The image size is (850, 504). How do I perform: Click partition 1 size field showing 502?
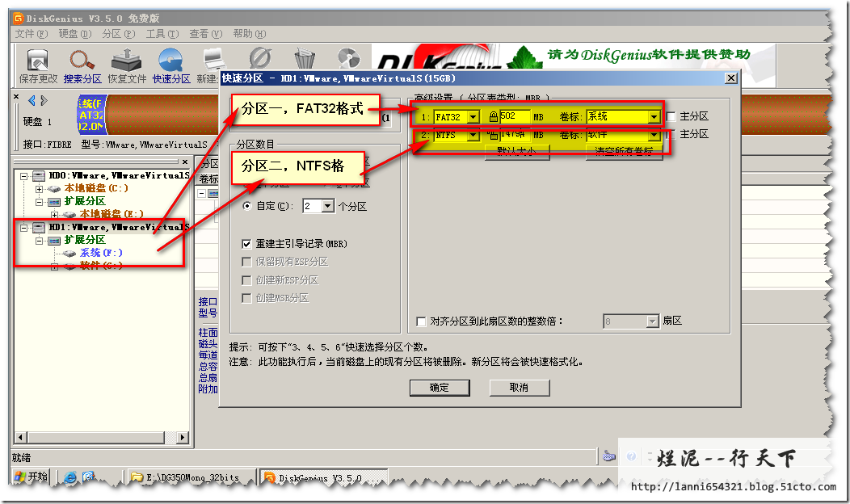coord(515,116)
